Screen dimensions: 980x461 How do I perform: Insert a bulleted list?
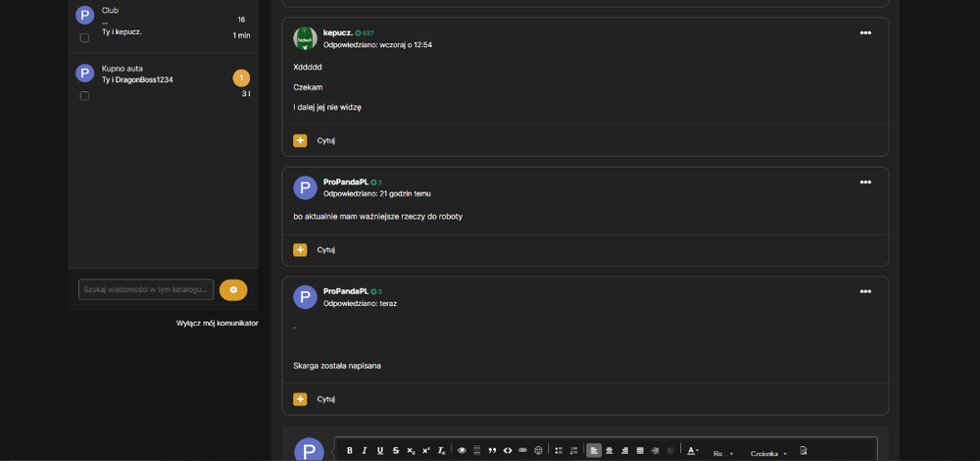tap(559, 450)
